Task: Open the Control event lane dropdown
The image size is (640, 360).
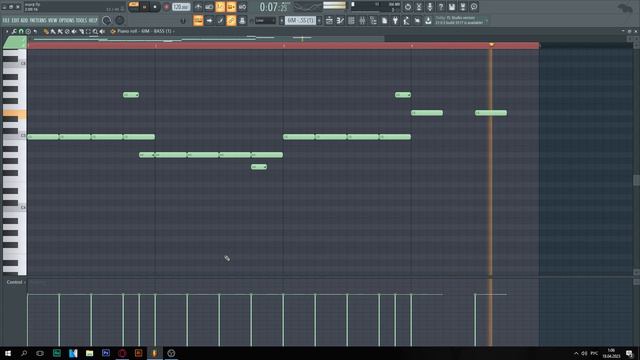Action: coord(16,282)
